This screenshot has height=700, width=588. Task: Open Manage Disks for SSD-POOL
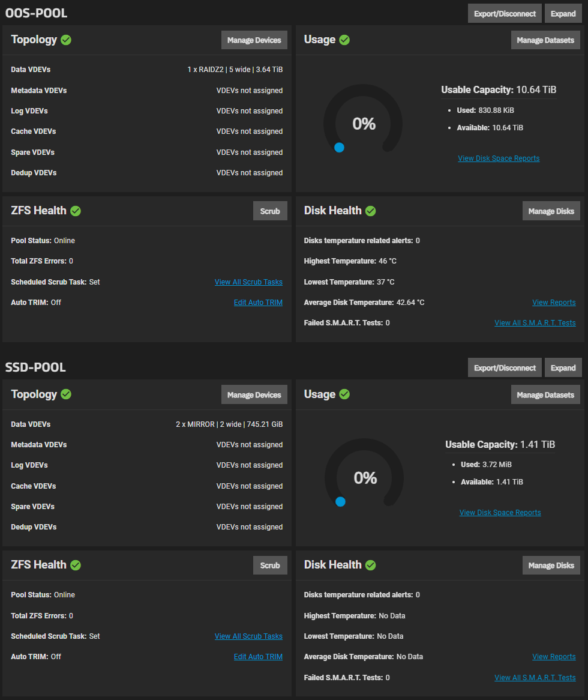pos(551,566)
